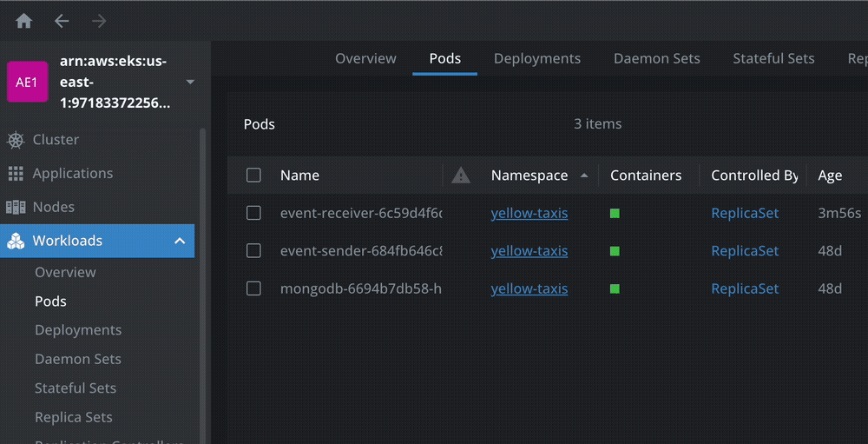The image size is (868, 444).
Task: Open Applications in the sidebar
Action: [x=73, y=174]
